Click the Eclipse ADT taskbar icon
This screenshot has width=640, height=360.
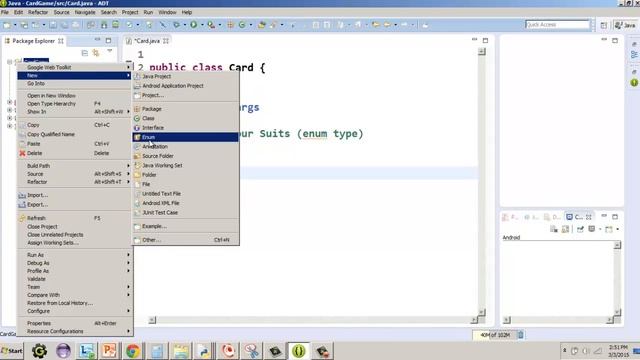click(x=299, y=351)
